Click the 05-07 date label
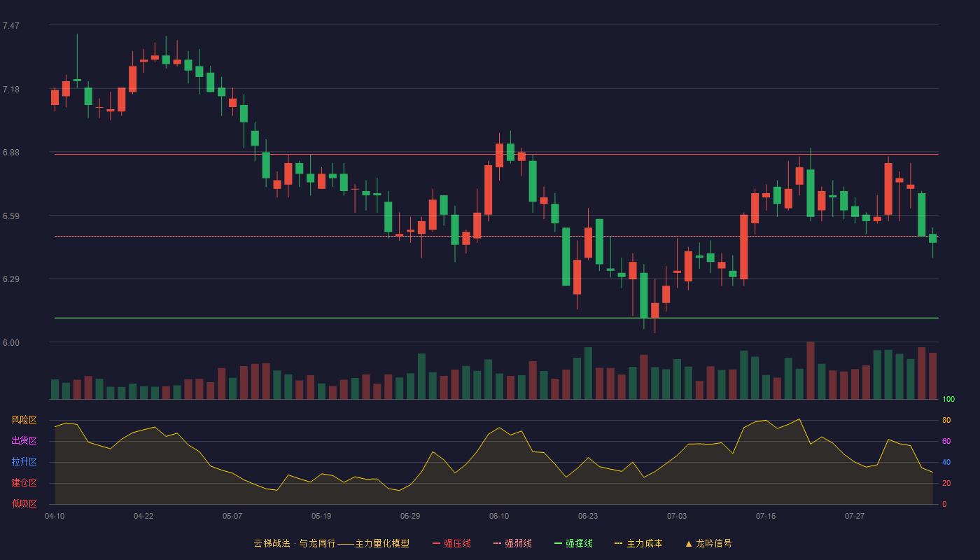This screenshot has width=980, height=560. (232, 516)
